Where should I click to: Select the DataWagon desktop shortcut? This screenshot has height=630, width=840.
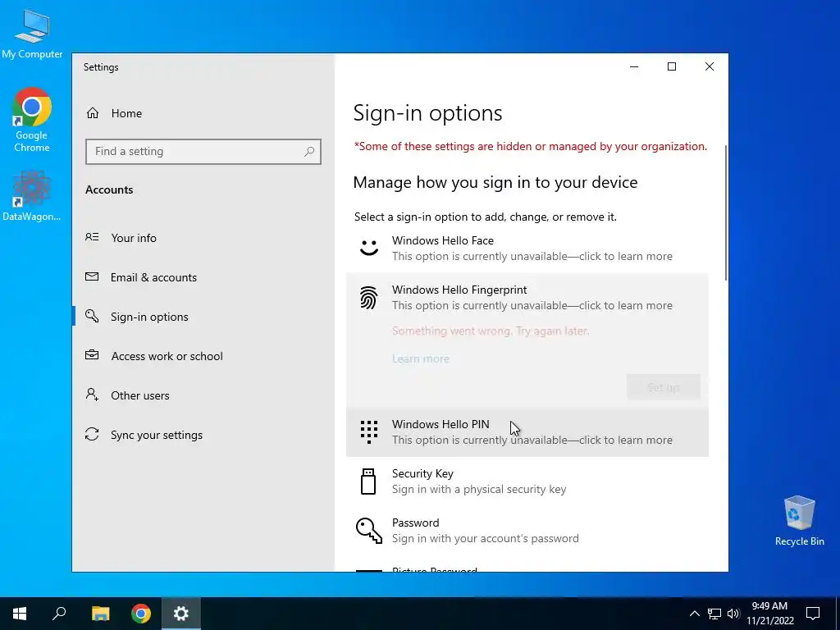[32, 195]
